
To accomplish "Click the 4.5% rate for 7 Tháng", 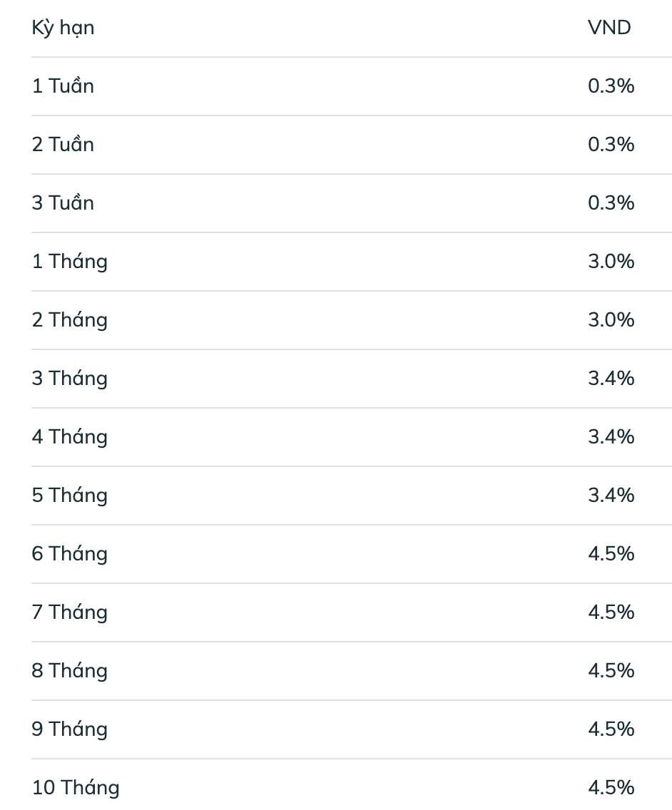I will click(611, 612).
